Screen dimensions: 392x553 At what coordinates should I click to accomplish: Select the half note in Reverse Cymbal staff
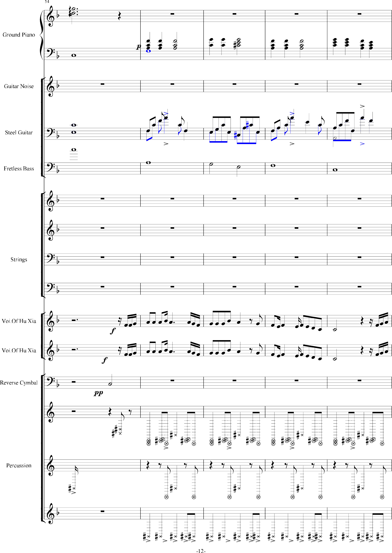pyautogui.click(x=110, y=384)
